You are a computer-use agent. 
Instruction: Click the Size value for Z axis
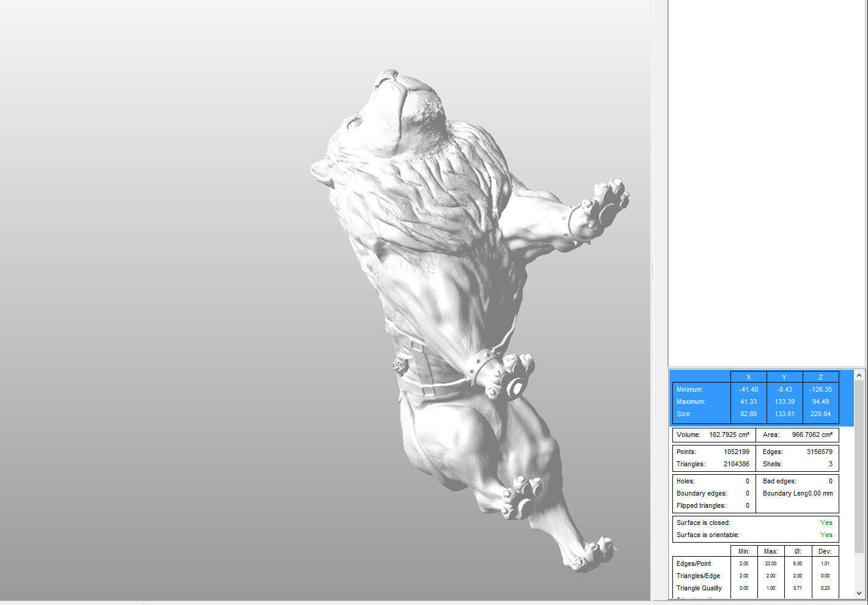820,414
